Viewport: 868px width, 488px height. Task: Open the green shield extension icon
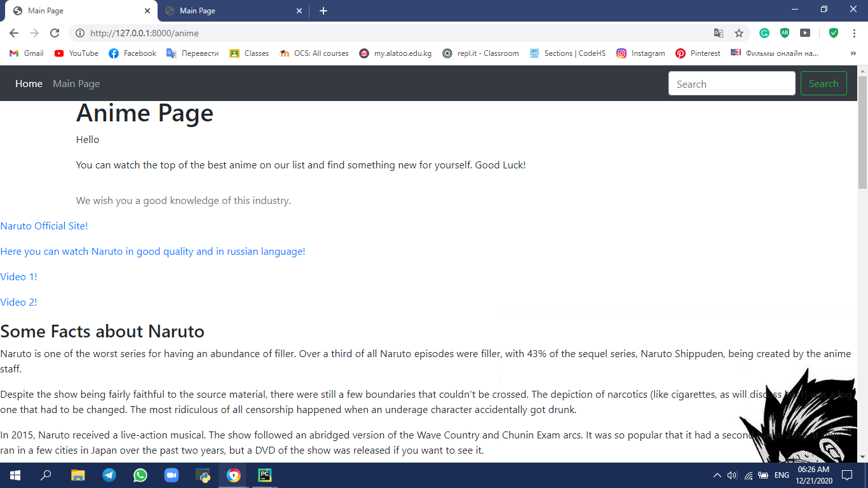tap(834, 33)
